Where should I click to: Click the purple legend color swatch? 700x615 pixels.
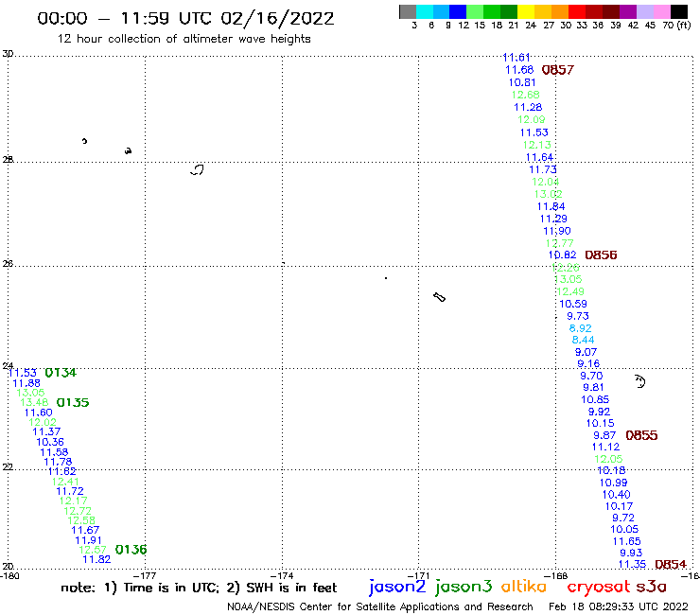coord(628,11)
